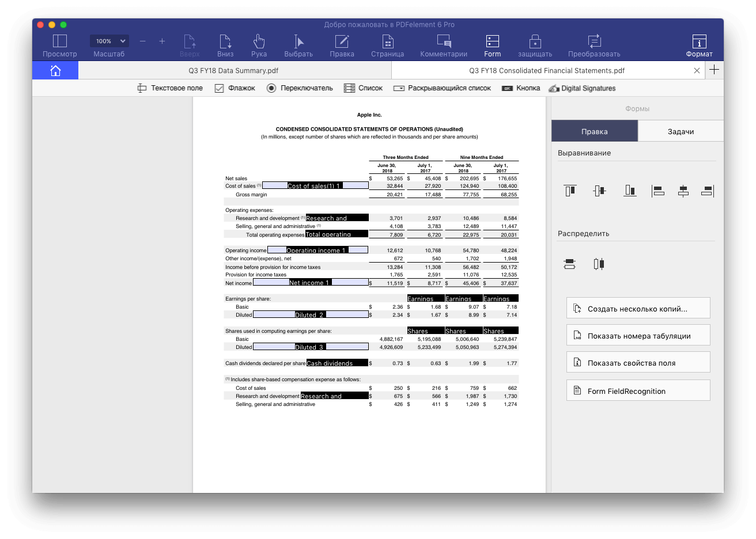Viewport: 756px width, 539px height.
Task: Open the Преобразовать convert tool
Action: pyautogui.click(x=594, y=45)
